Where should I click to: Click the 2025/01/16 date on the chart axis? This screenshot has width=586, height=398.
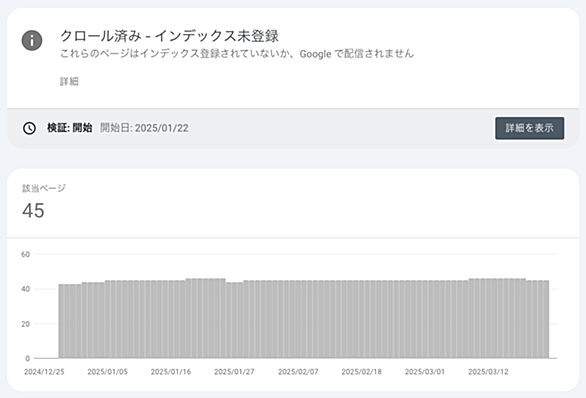171,372
